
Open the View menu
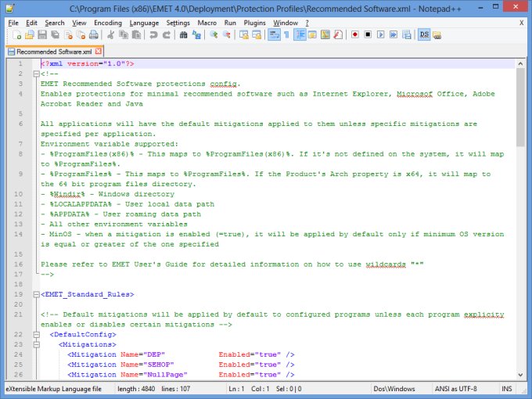(79, 23)
